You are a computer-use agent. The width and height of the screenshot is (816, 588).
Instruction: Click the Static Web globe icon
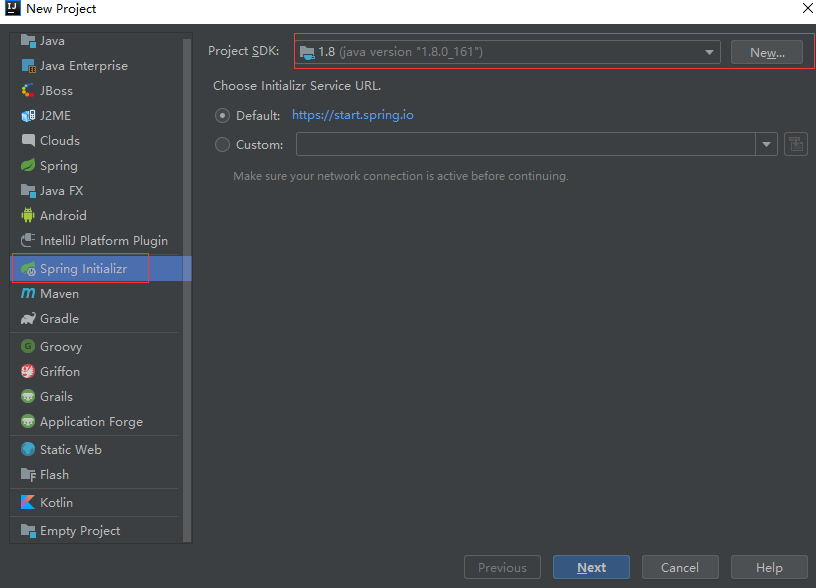point(28,449)
